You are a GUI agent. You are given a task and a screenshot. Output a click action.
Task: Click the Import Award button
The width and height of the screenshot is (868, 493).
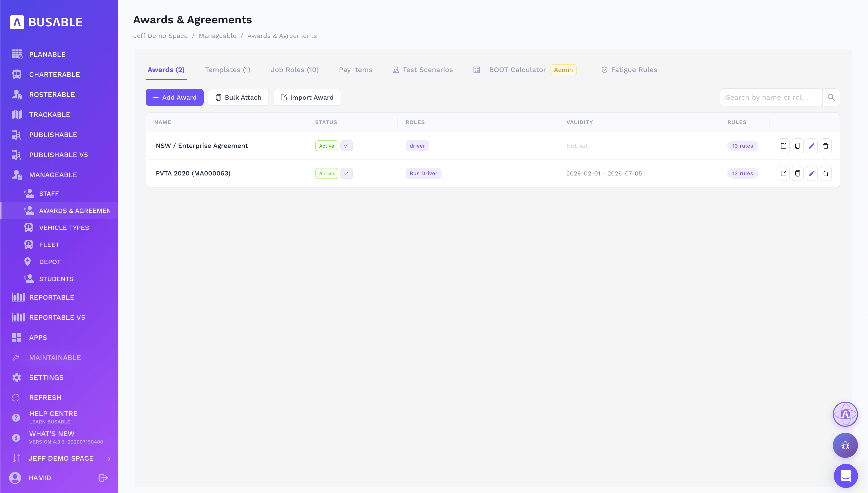tap(307, 97)
